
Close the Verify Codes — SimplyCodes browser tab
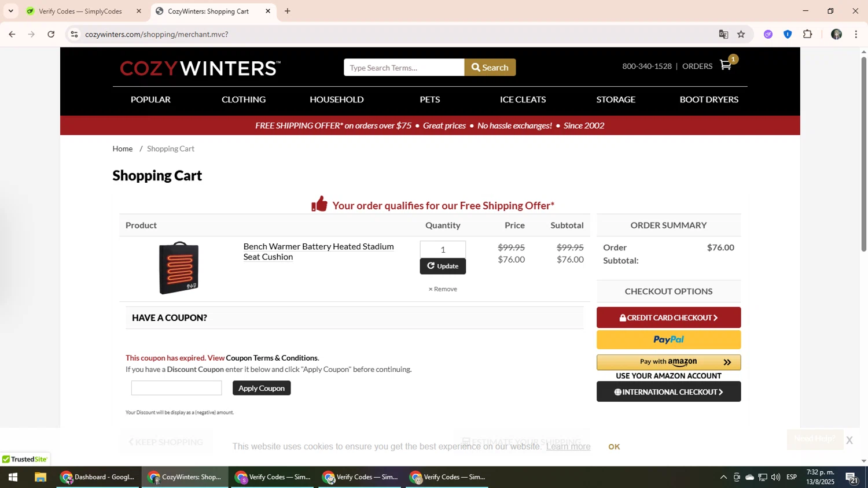138,11
